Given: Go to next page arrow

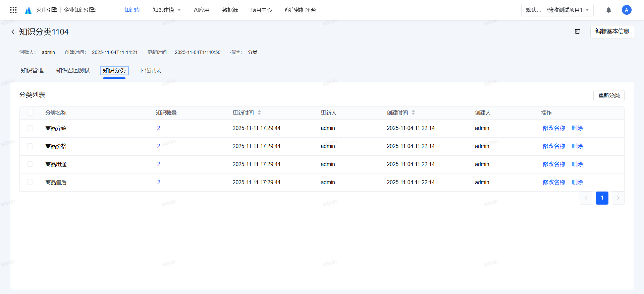Looking at the screenshot, I should tap(618, 198).
